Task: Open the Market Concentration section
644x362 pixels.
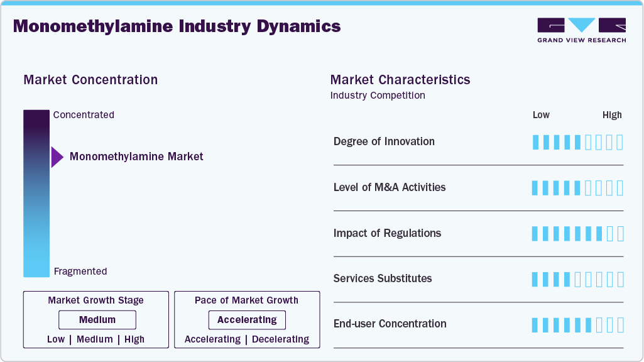Action: pyautogui.click(x=90, y=80)
